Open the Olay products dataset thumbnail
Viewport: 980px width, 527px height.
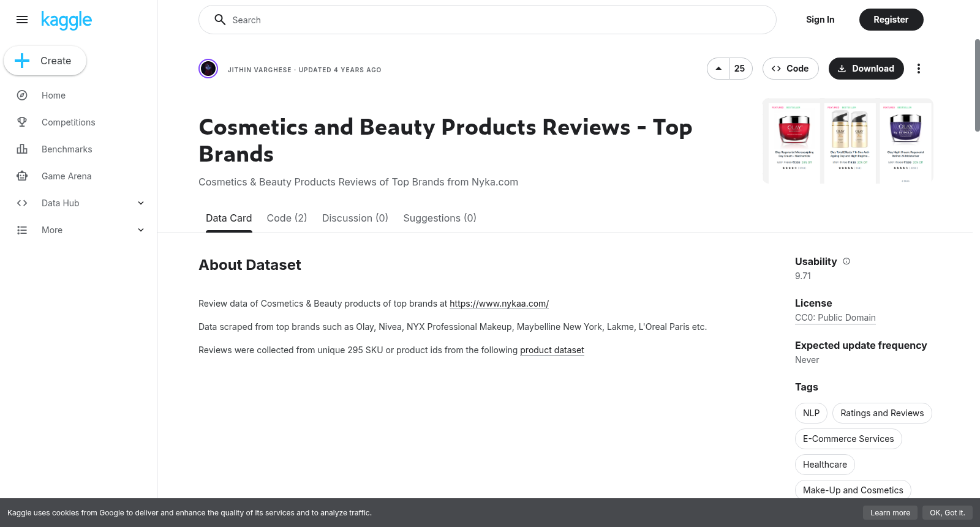[848, 141]
